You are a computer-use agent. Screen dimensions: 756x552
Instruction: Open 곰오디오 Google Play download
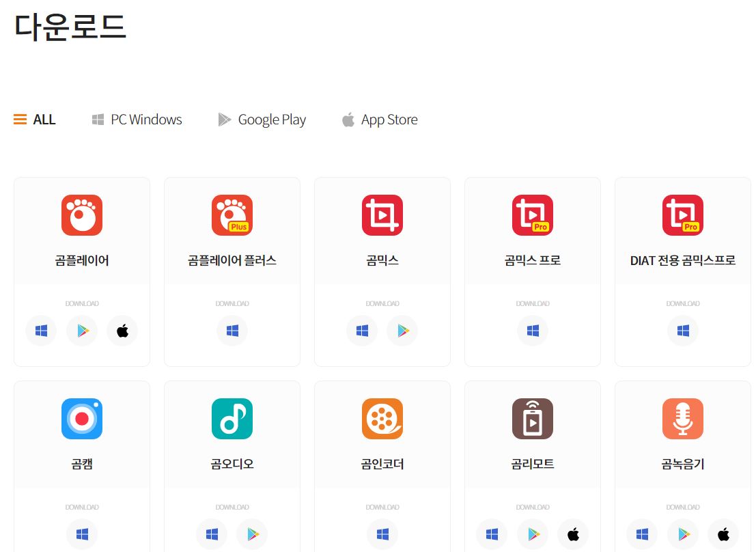pyautogui.click(x=253, y=534)
